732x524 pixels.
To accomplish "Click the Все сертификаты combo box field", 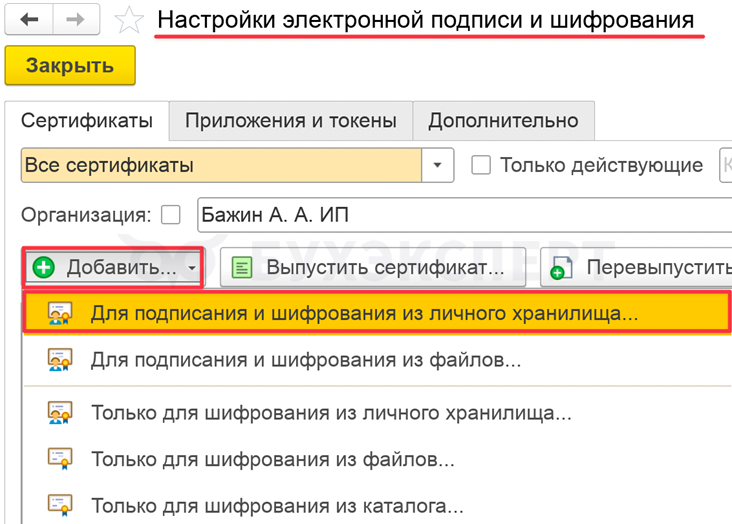I will click(220, 165).
